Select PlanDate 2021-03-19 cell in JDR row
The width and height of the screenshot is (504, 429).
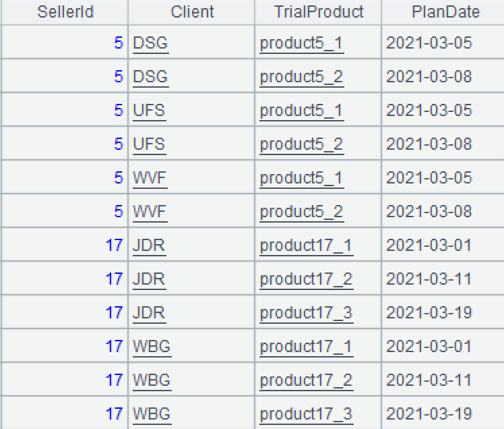pyautogui.click(x=429, y=313)
